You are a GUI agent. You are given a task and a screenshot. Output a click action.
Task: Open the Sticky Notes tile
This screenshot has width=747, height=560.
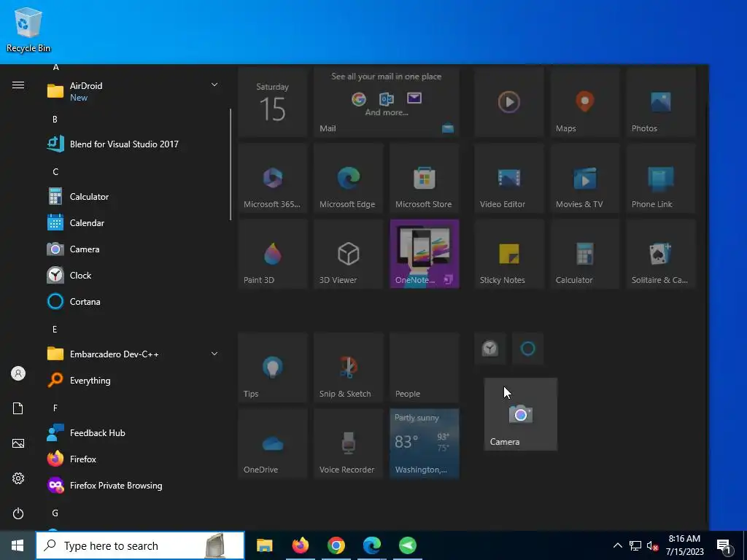(x=508, y=253)
